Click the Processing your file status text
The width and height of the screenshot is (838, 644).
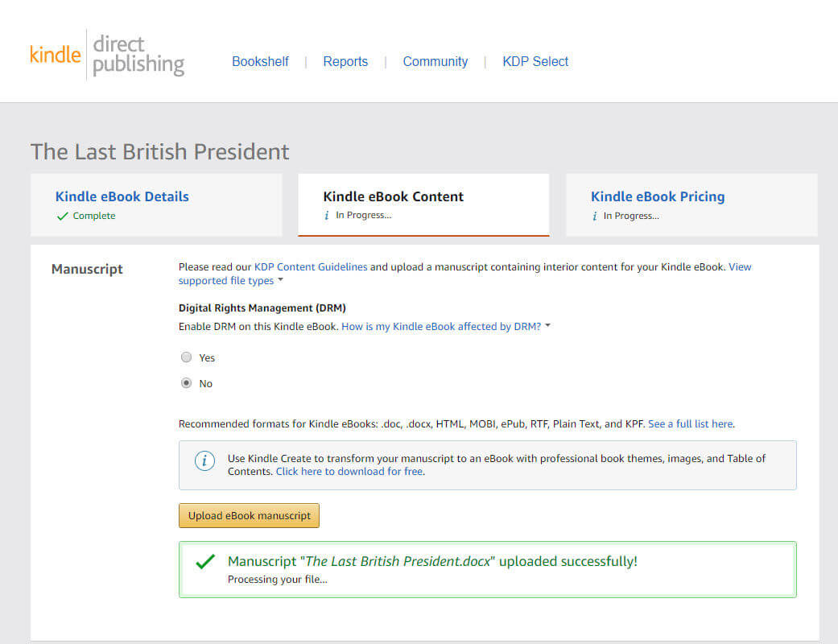coord(278,580)
